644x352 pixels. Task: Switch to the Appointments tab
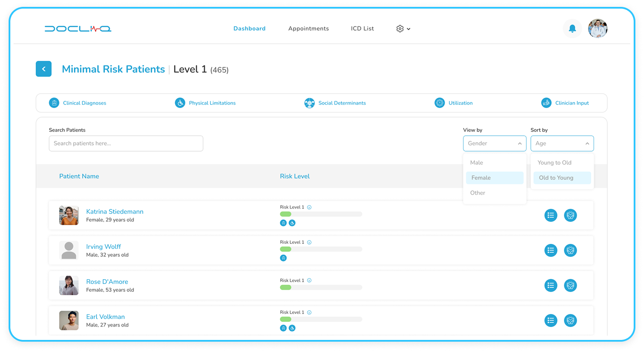(x=309, y=28)
